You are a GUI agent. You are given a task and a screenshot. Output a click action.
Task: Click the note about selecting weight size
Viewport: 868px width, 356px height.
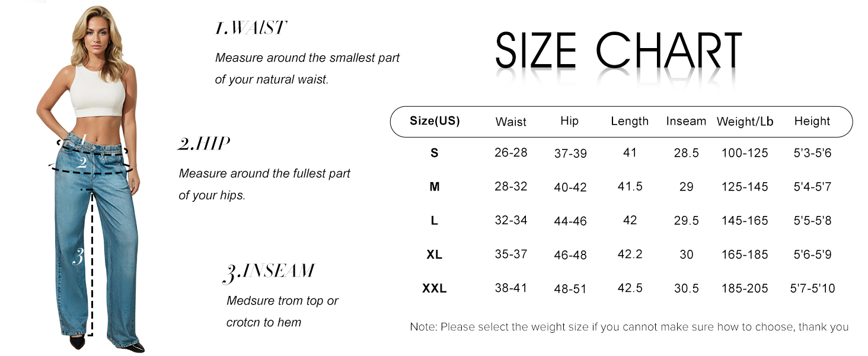pyautogui.click(x=629, y=327)
